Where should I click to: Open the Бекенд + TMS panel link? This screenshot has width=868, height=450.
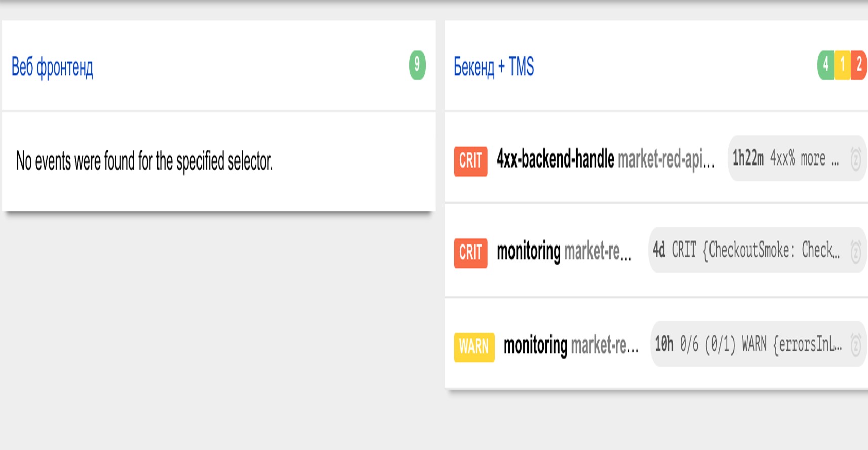coord(494,67)
